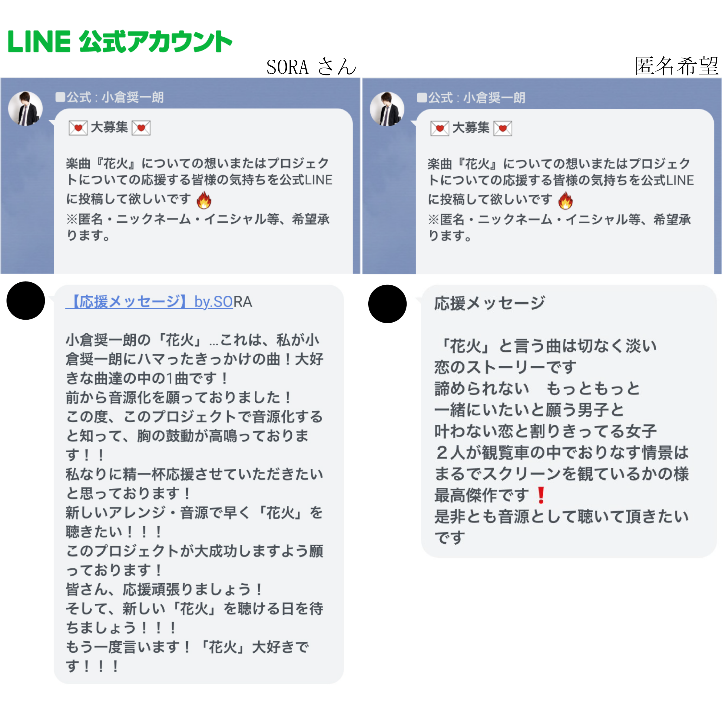Click the right profile avatar of 小倉奨一朗
Screen dimensions: 722x728
coord(387,109)
